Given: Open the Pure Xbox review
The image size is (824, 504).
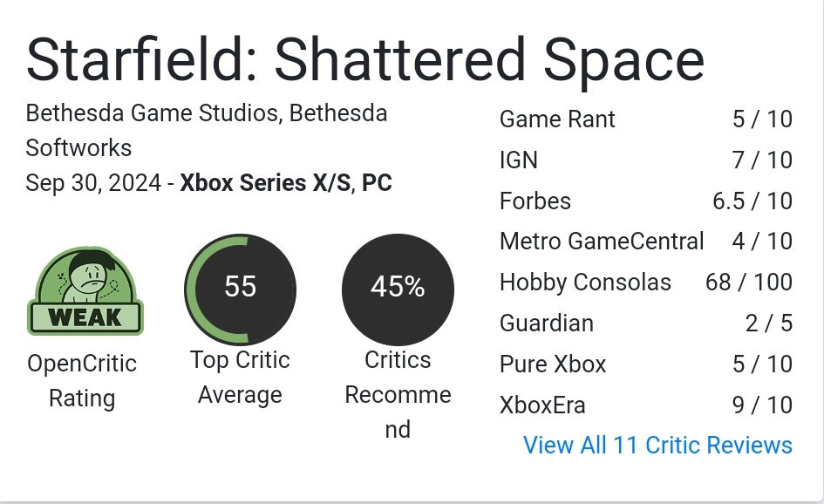Looking at the screenshot, I should coord(553,364).
